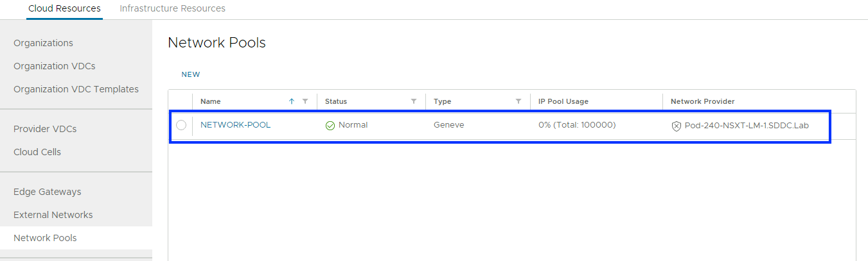Go to Organizations in the sidebar
Viewport: 868px width, 261px height.
(43, 43)
